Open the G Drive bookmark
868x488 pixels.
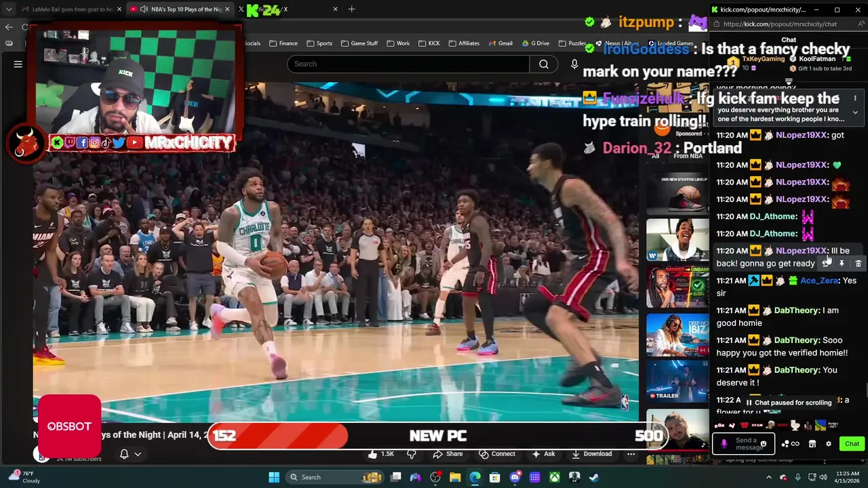pos(536,43)
